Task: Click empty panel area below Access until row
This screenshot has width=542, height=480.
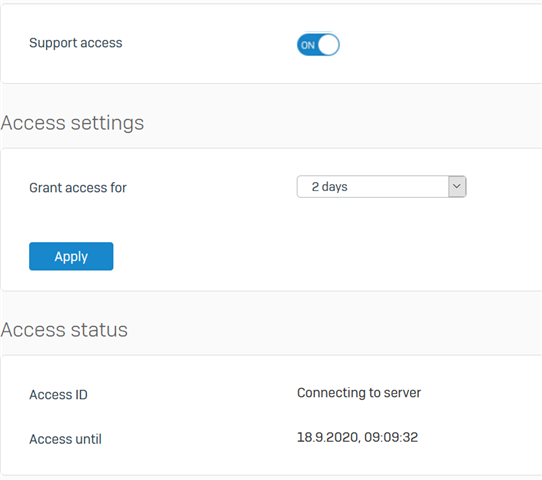Action: [x=270, y=461]
